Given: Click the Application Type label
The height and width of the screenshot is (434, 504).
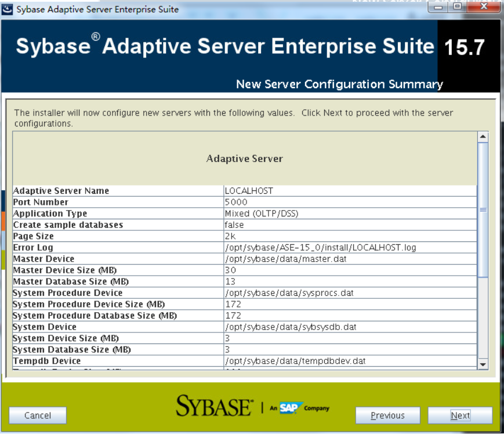Looking at the screenshot, I should 50,214.
